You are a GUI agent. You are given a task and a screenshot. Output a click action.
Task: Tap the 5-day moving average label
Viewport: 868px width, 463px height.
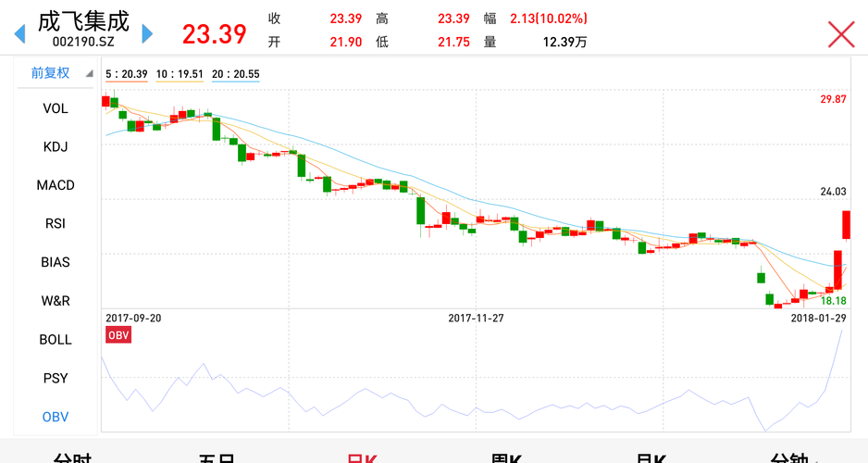click(x=127, y=74)
